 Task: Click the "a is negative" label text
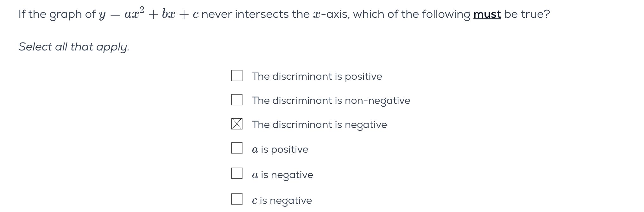(x=282, y=175)
